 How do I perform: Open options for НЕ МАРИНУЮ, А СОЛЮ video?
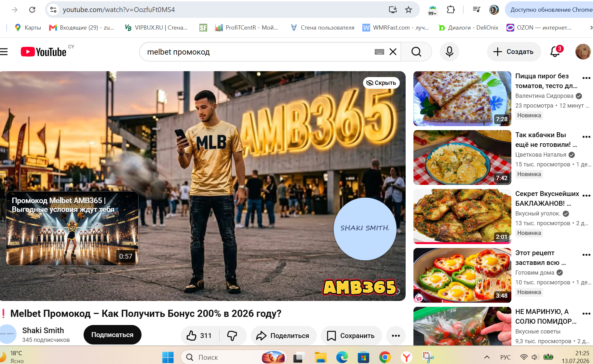click(586, 314)
